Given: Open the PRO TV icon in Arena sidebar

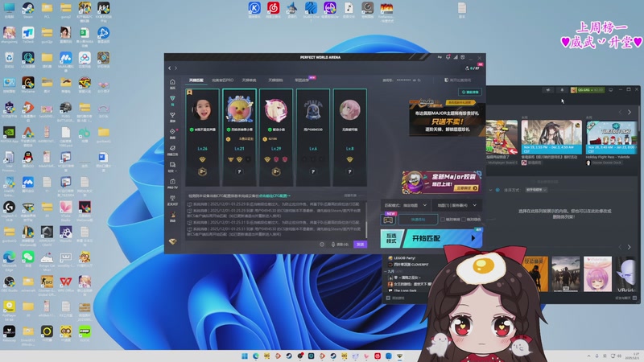Looking at the screenshot, I should tap(172, 182).
